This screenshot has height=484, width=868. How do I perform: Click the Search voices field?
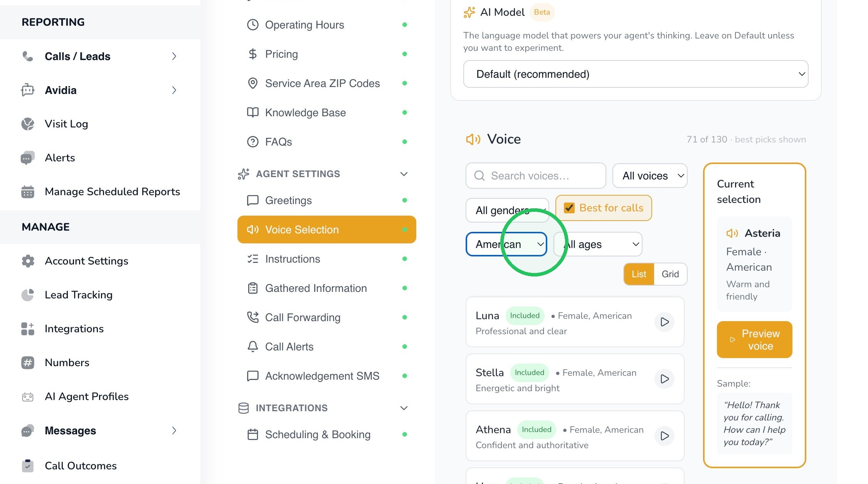click(x=536, y=176)
